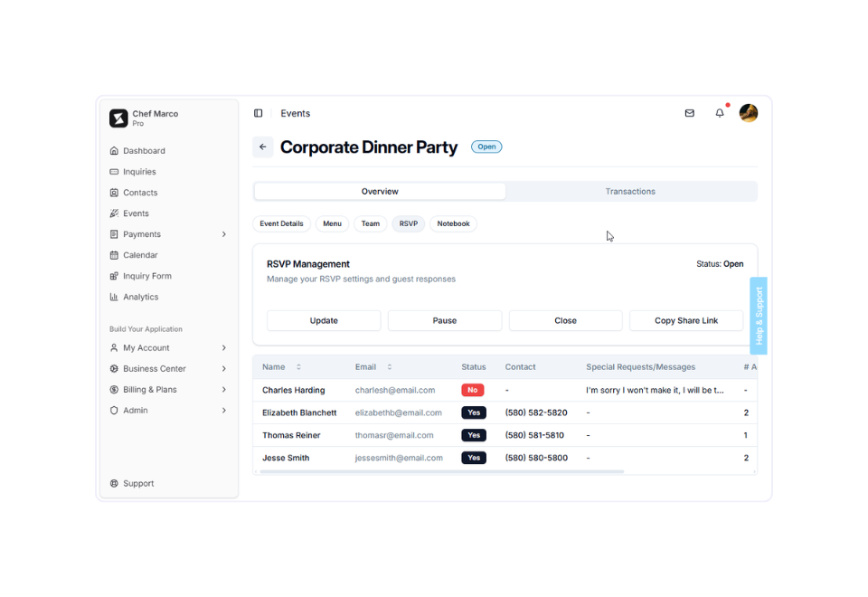
Task: Sort guests by Email column arrows
Action: [x=389, y=367]
